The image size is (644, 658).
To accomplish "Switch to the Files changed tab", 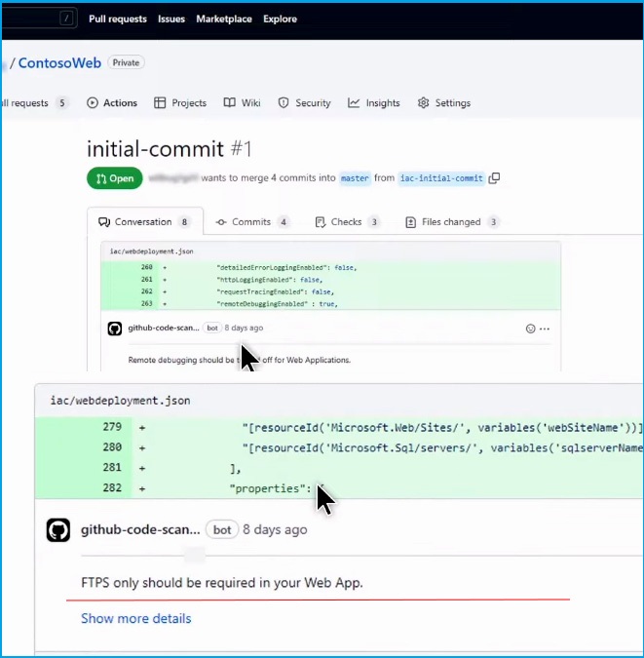I will point(453,222).
